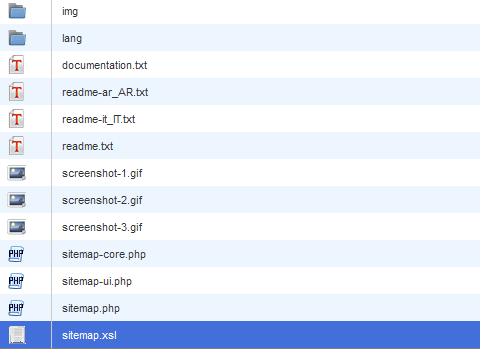Select the sitemap-core.php file name
The image size is (483, 360).
coord(104,254)
